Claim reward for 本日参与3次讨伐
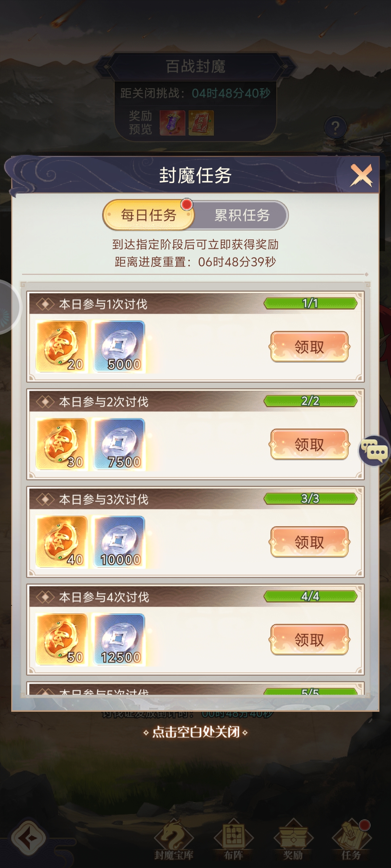 (x=309, y=542)
